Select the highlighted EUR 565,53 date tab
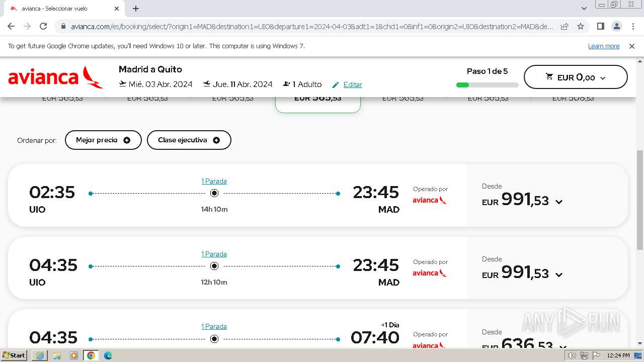Viewport: 644px width, 362px height. click(x=317, y=101)
